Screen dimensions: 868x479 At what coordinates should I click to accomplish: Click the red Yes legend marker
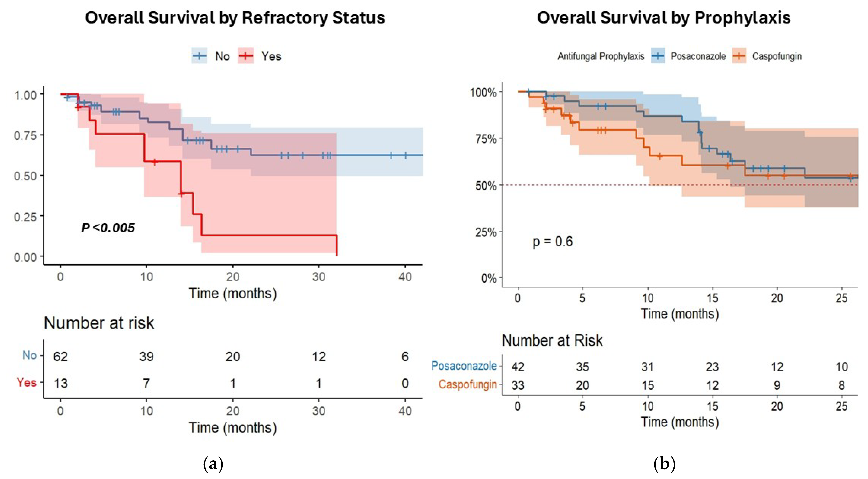tap(246, 56)
